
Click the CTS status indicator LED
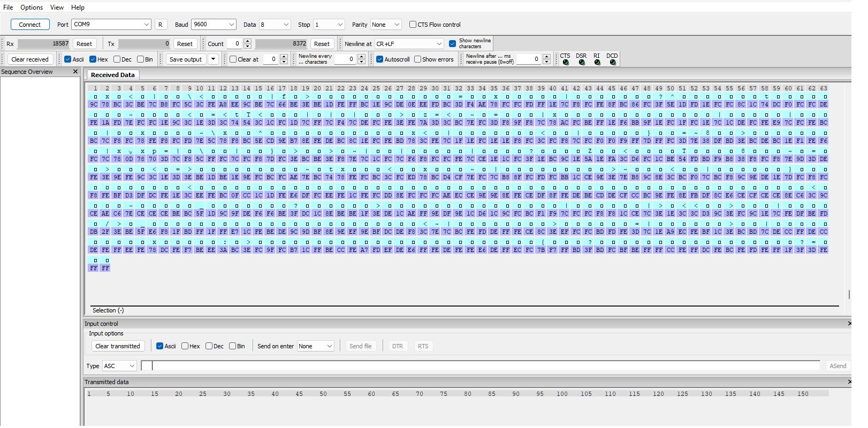[x=566, y=63]
